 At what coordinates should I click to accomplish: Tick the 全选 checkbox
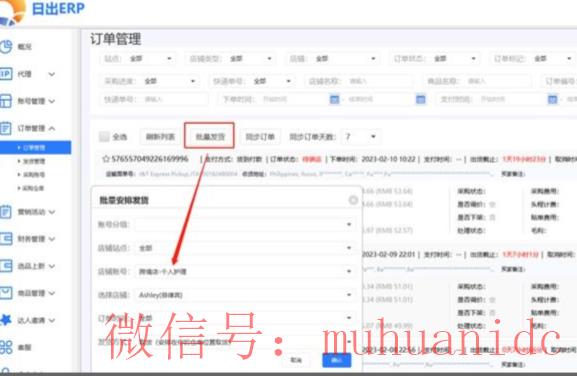104,137
